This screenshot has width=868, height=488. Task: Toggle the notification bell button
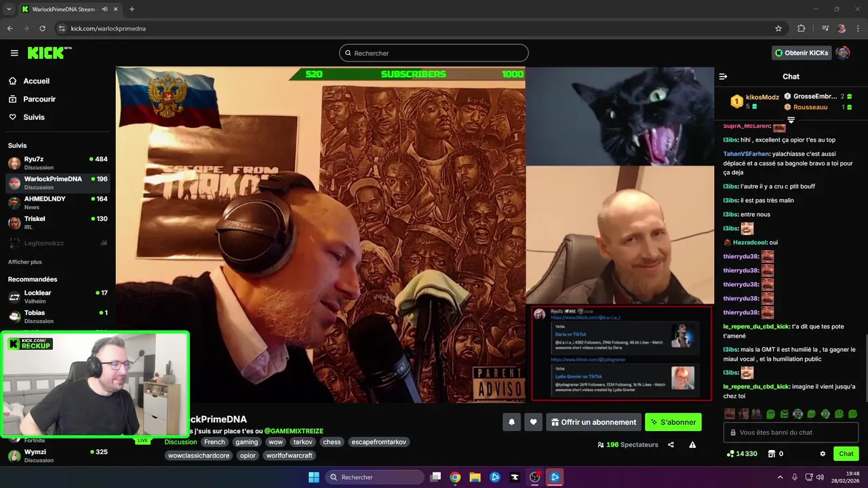tap(511, 422)
